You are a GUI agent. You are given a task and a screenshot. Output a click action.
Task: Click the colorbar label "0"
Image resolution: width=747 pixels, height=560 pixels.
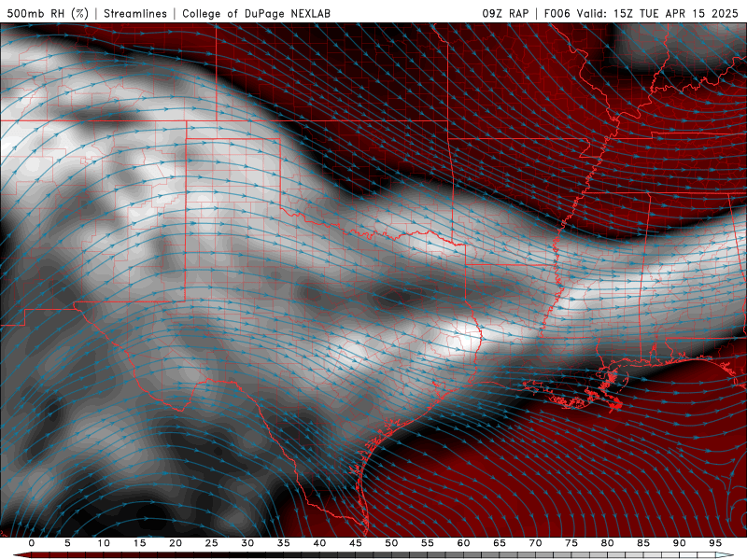[32, 543]
